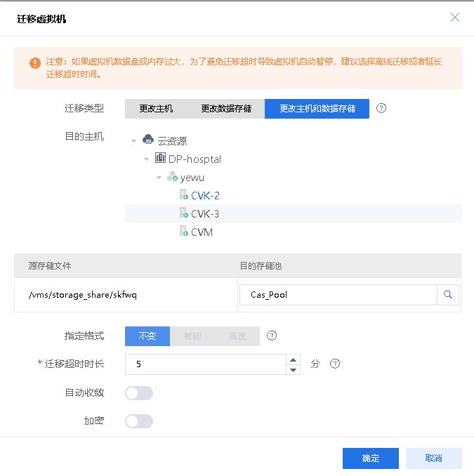Click the DP-hosptal data center icon
This screenshot has width=474, height=476.
tap(160, 159)
